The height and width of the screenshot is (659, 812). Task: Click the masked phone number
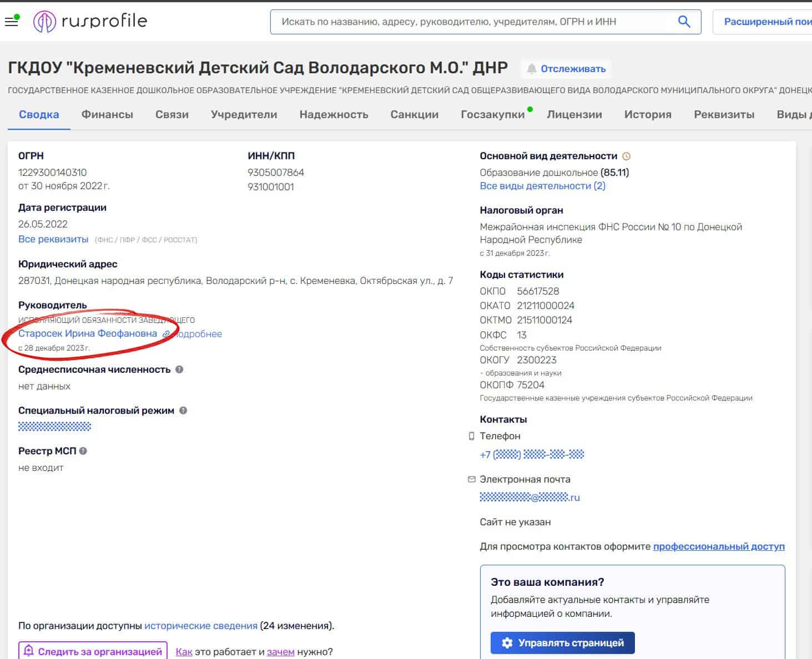(x=532, y=454)
